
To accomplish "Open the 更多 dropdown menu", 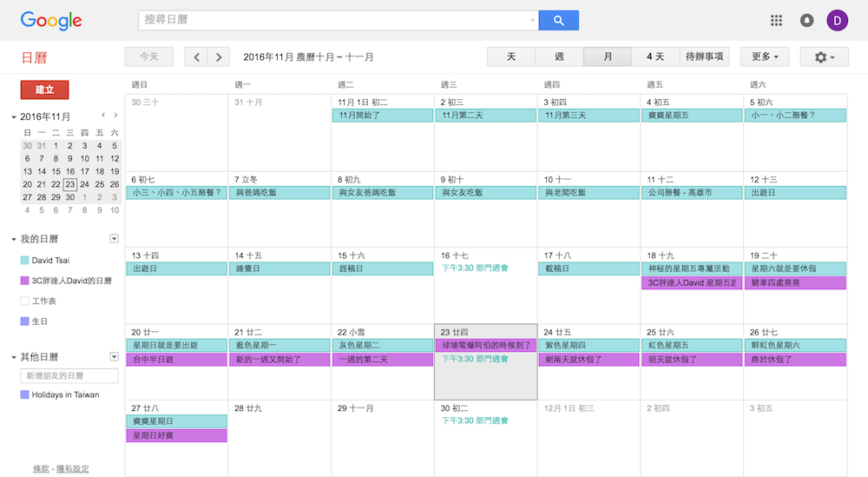I will (x=765, y=57).
